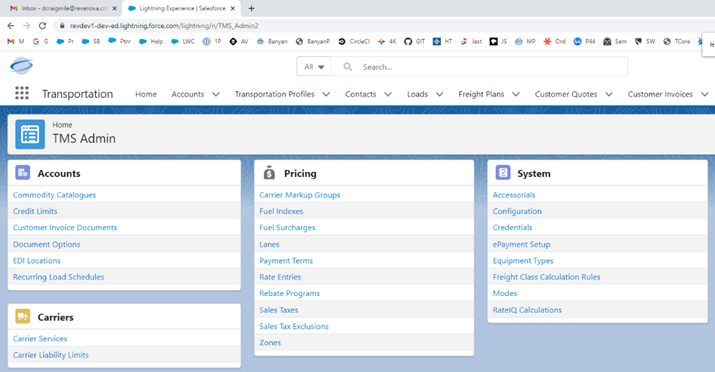The width and height of the screenshot is (715, 372).
Task: Open the Zones link
Action: [x=270, y=342]
